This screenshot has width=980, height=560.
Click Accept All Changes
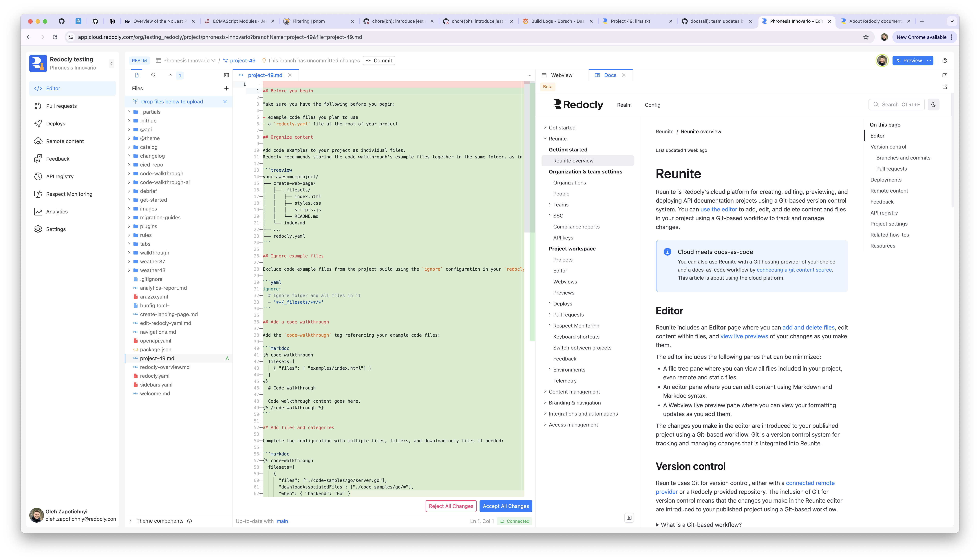(x=506, y=506)
